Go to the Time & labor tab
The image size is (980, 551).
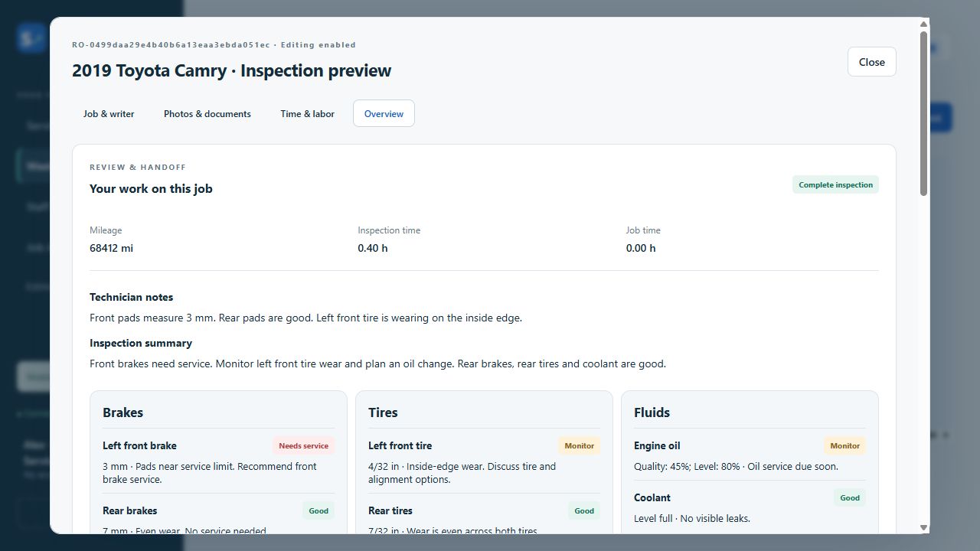point(307,113)
